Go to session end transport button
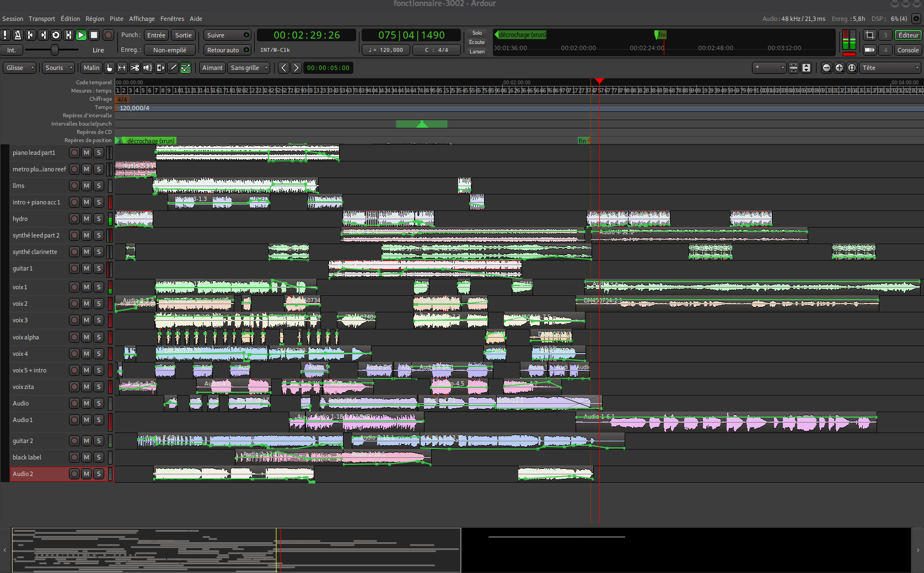Screen dimensions: 924x573 pos(43,35)
